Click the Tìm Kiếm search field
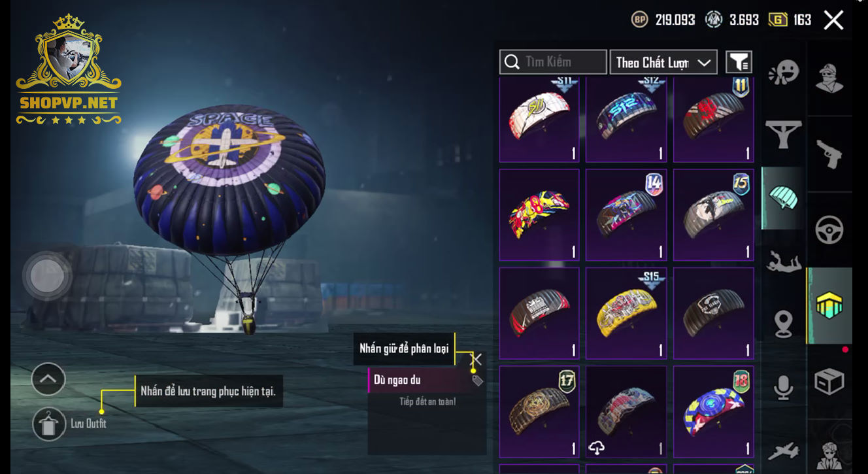Screen dimensions: 868x474 [553, 62]
